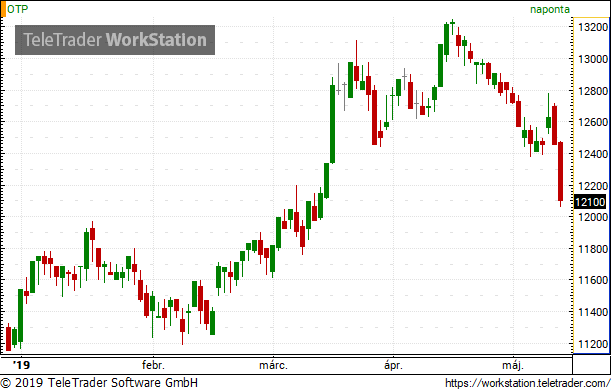Click the máj. month label

513,365
